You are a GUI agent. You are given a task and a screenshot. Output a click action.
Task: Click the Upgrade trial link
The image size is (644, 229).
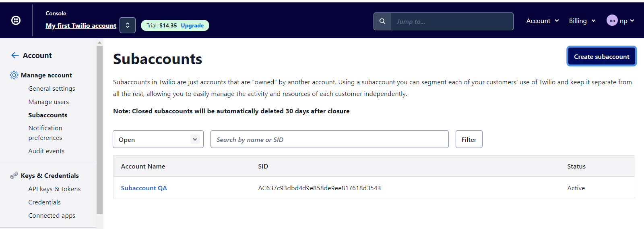pos(192,25)
